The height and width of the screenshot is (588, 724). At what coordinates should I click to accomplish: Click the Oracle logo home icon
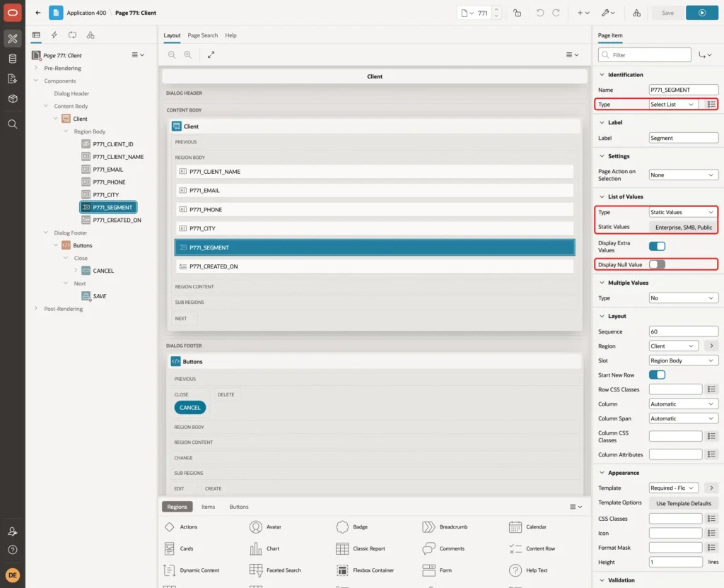tap(13, 13)
